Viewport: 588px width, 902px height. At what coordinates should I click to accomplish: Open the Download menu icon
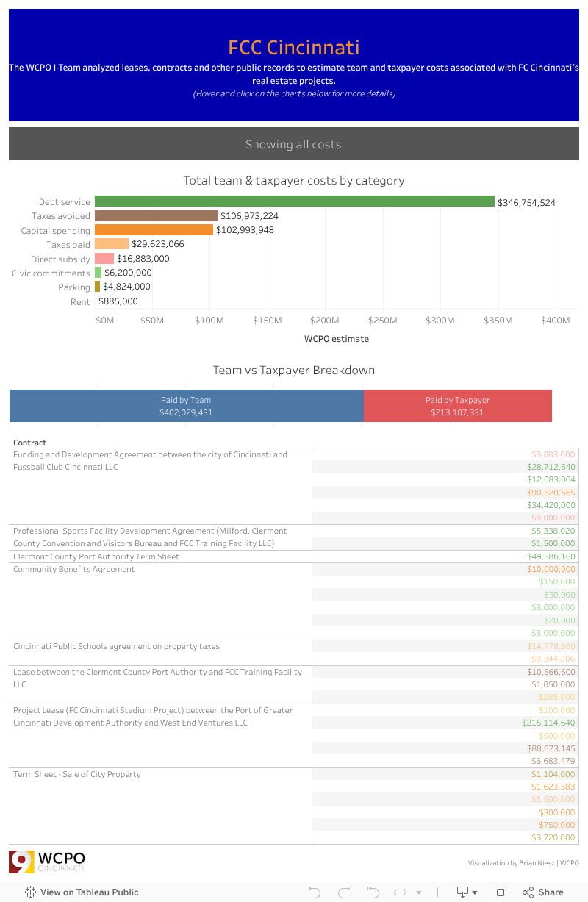466,892
